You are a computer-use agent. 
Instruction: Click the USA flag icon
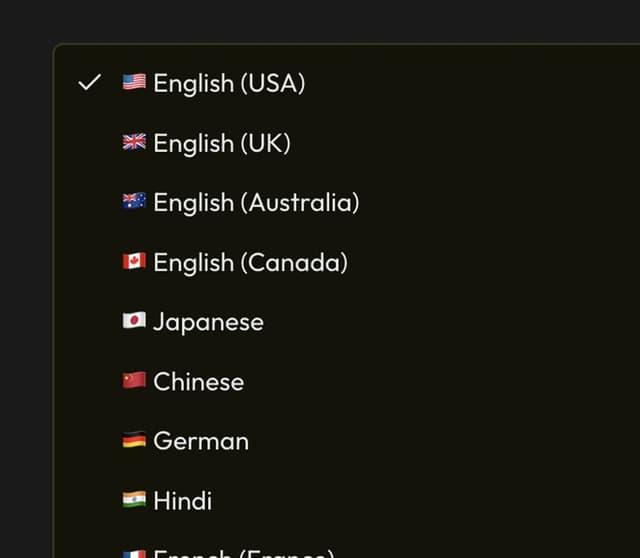click(x=134, y=82)
